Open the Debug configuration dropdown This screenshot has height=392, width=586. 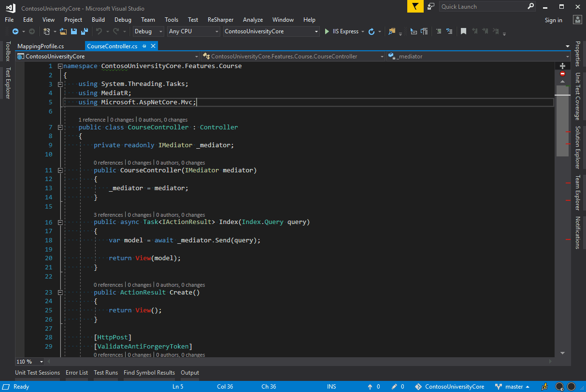(149, 31)
